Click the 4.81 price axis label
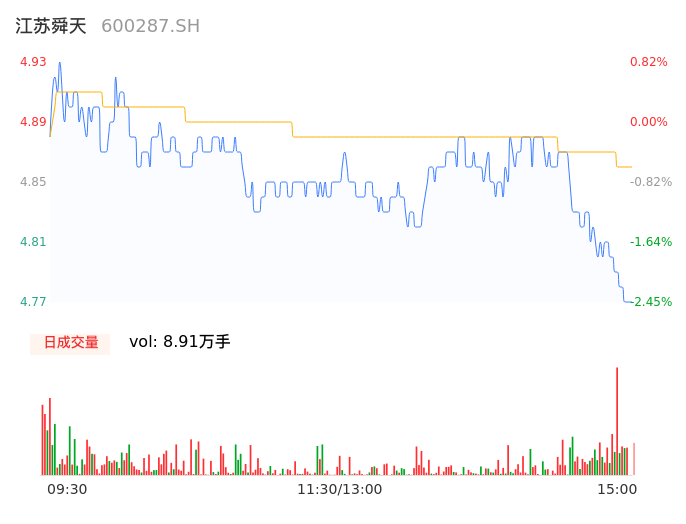The width and height of the screenshot is (686, 524). click(33, 242)
